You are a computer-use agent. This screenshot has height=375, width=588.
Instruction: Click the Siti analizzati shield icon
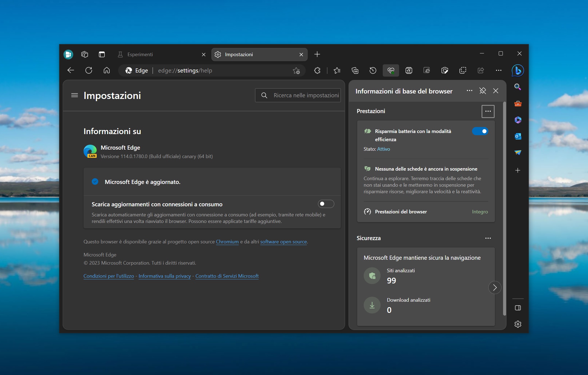click(372, 276)
